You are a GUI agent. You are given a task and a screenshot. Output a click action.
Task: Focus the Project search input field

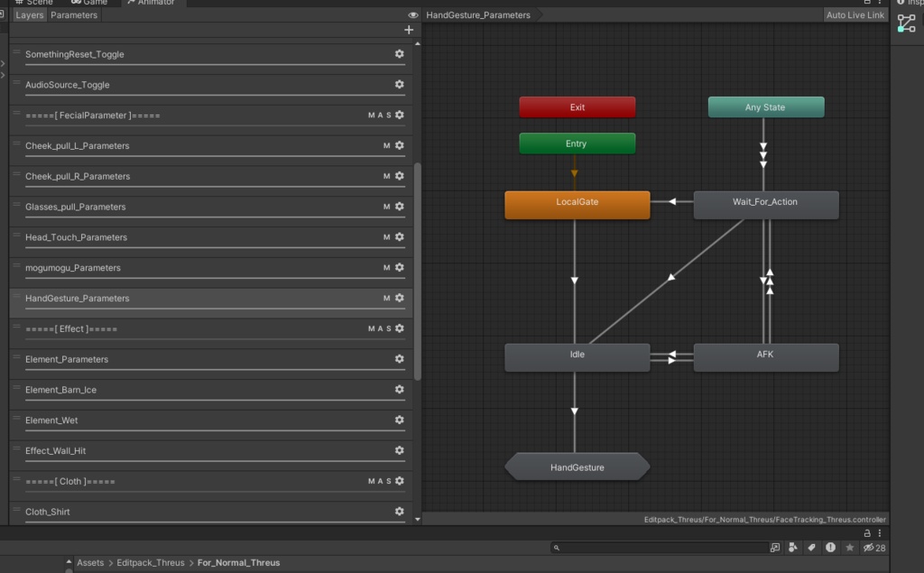(659, 548)
